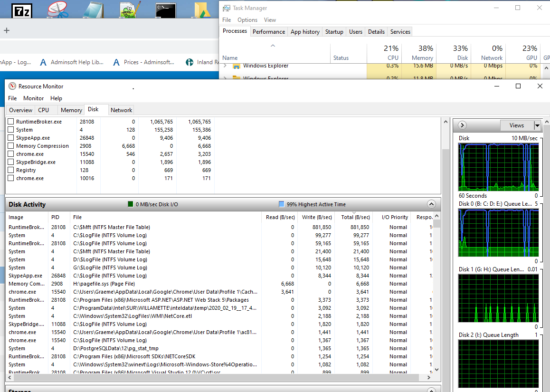Sort Task Manager by the CPU column
The height and width of the screenshot is (392, 550).
(384, 53)
